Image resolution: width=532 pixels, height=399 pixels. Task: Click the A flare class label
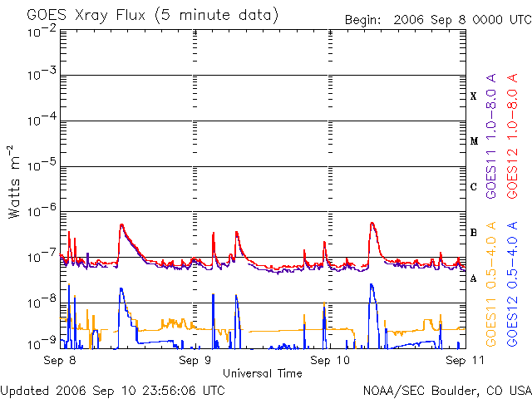pyautogui.click(x=474, y=278)
